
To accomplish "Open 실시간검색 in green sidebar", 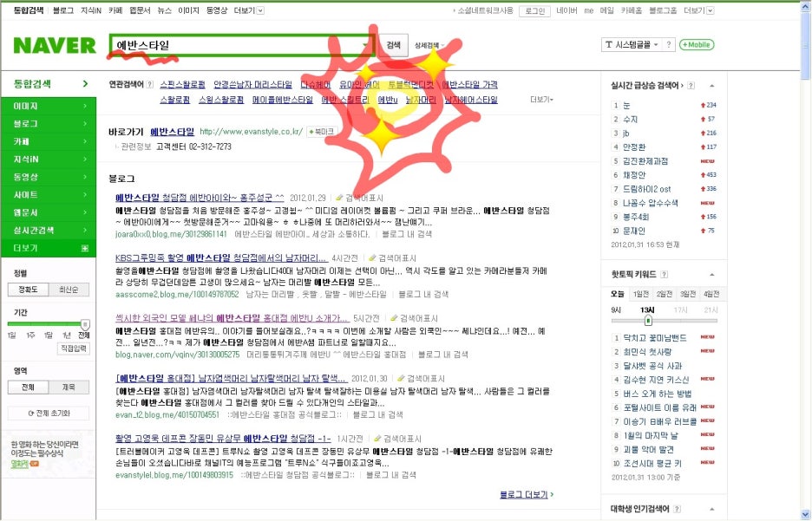I will (49, 231).
